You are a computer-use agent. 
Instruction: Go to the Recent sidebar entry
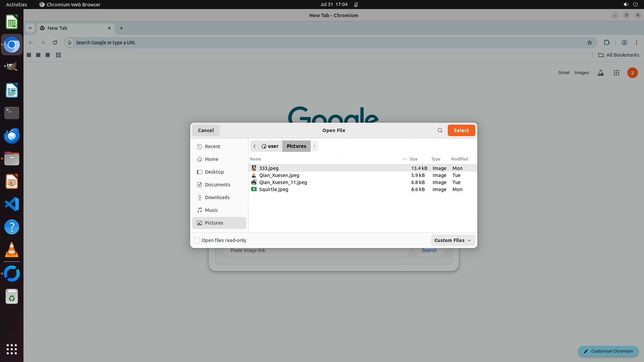(212, 146)
